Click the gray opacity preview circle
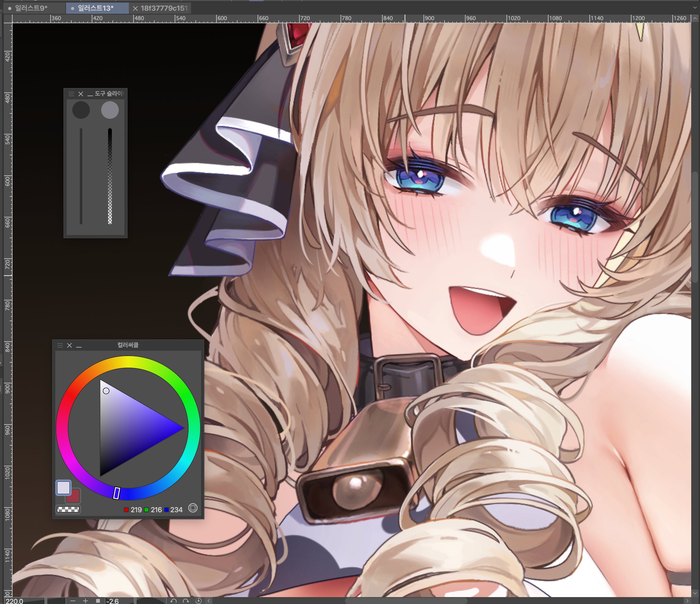700x604 pixels. click(x=110, y=110)
